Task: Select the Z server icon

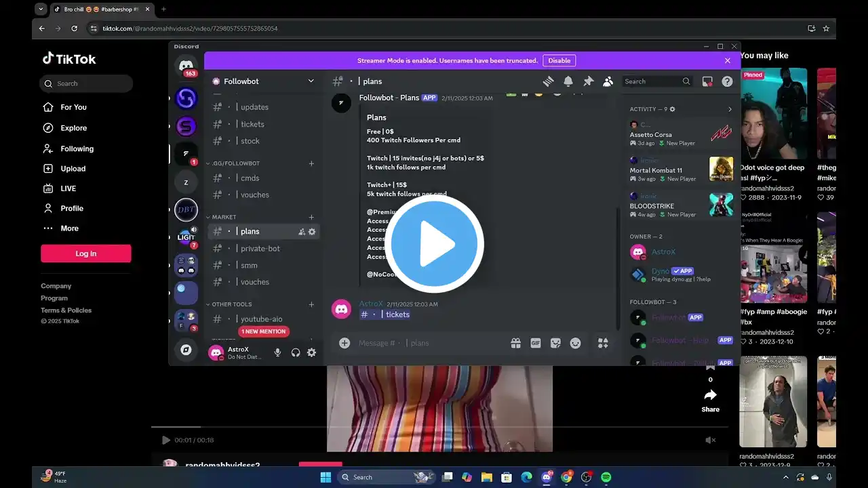Action: pyautogui.click(x=186, y=182)
